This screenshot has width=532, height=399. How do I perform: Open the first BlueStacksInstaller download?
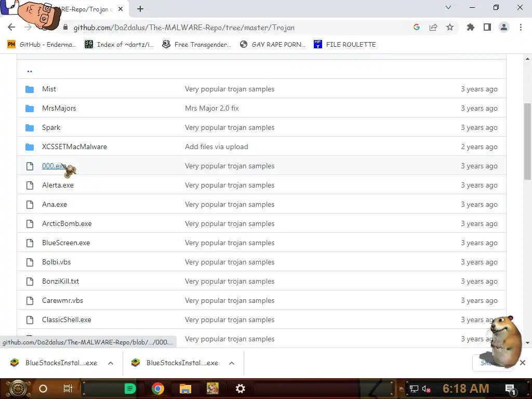tap(54, 363)
